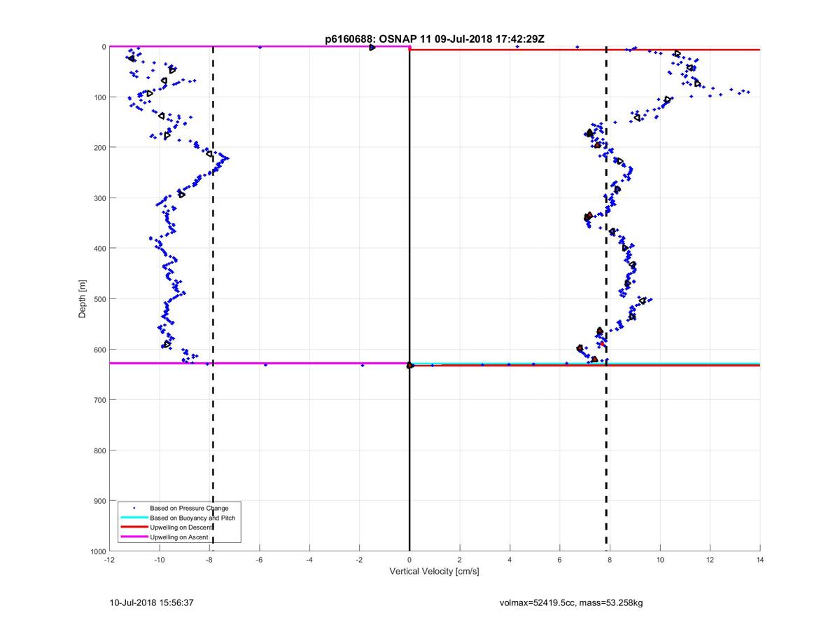The width and height of the screenshot is (840, 620).
Task: Click velocity-axis tick label '6'
Action: (x=560, y=560)
